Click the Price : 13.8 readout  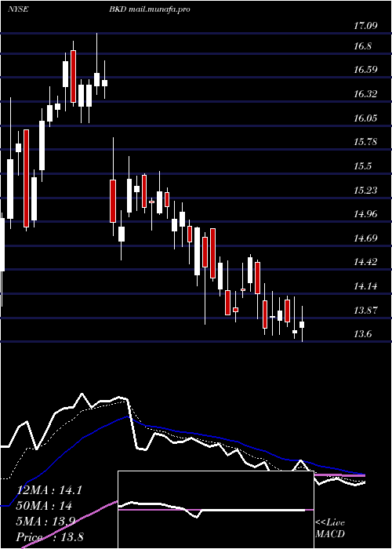tap(49, 537)
